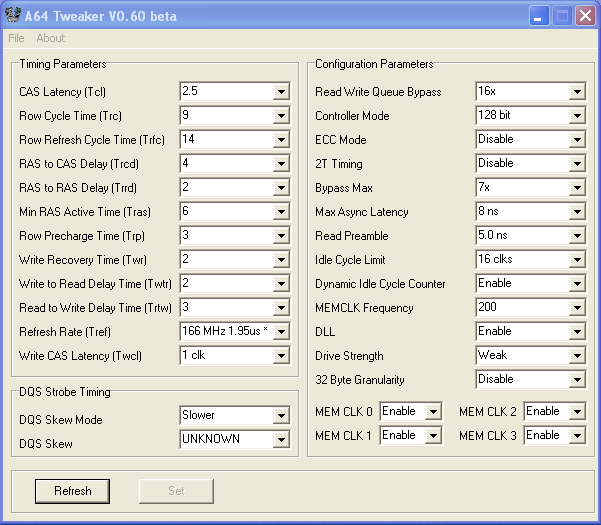Open the MEM CLK 2 dropdown
This screenshot has height=525, width=601.
point(577,412)
